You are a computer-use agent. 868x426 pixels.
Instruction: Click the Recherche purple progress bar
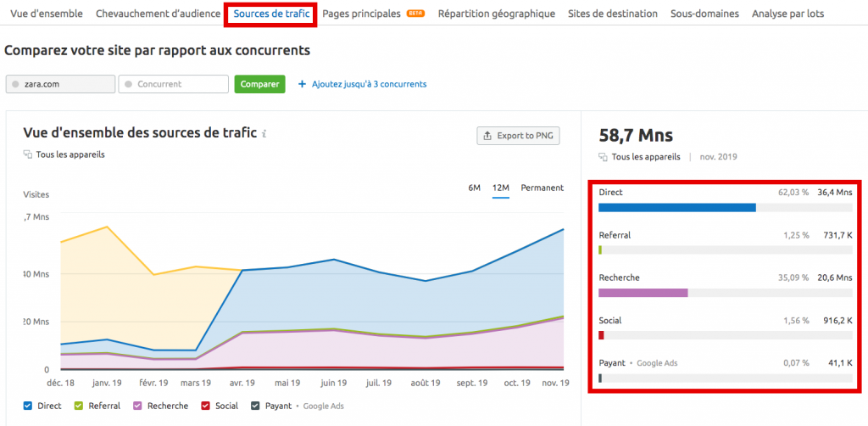[643, 293]
